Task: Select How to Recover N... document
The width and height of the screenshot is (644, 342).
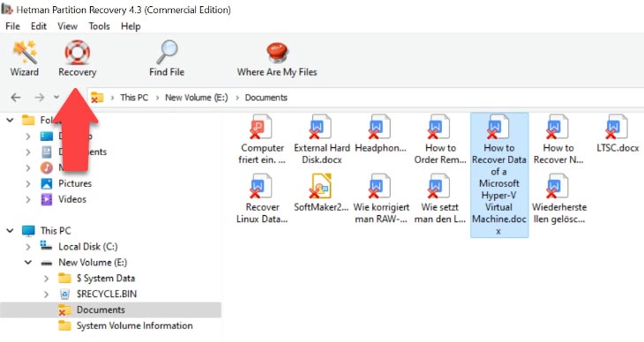Action: tap(558, 139)
